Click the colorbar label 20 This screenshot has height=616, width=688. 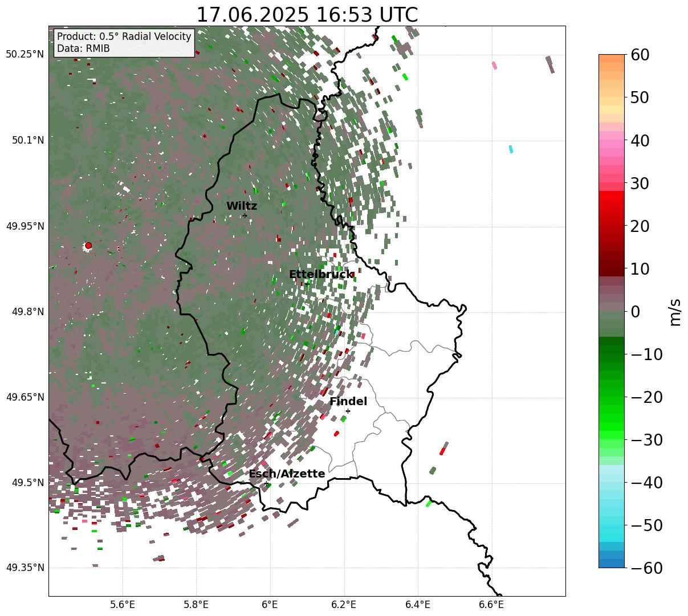click(640, 226)
